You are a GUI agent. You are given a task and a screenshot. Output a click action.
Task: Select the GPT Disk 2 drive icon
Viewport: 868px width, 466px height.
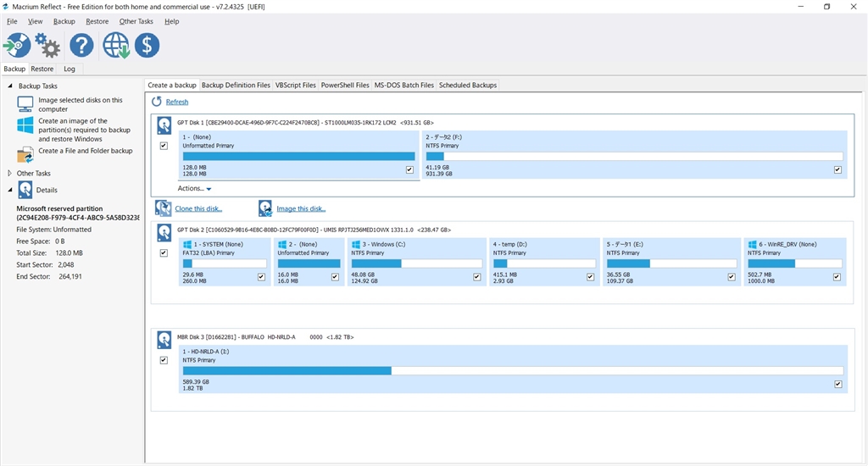pos(164,232)
